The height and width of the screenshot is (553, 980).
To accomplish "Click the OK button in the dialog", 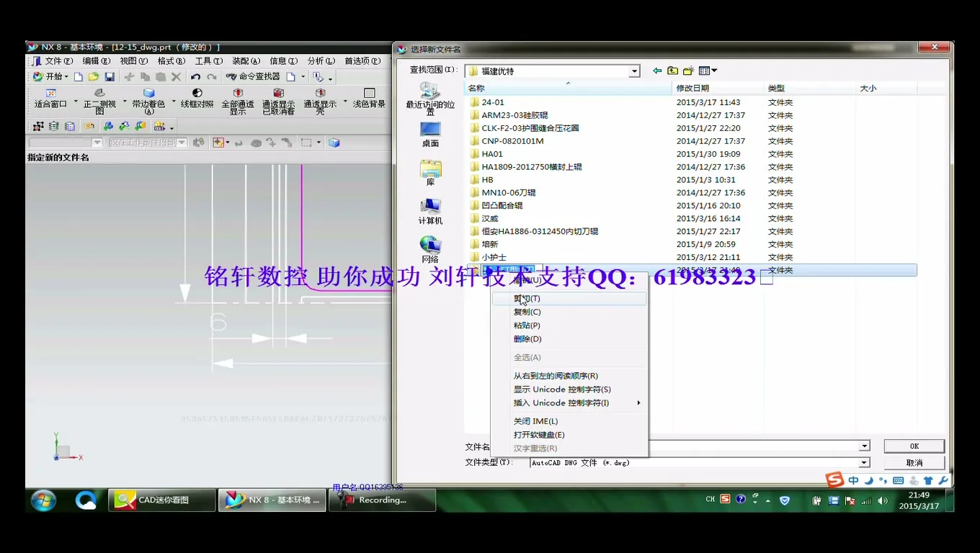I will pos(914,446).
